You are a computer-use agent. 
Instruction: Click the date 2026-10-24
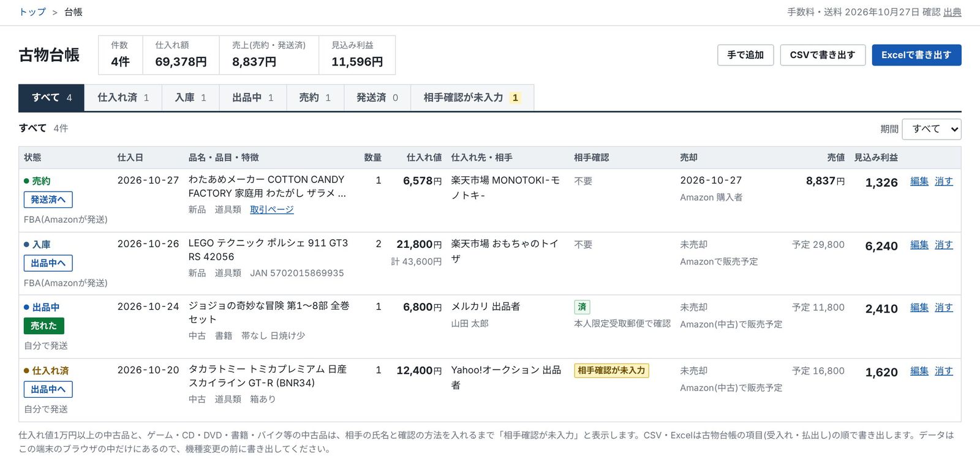click(148, 307)
